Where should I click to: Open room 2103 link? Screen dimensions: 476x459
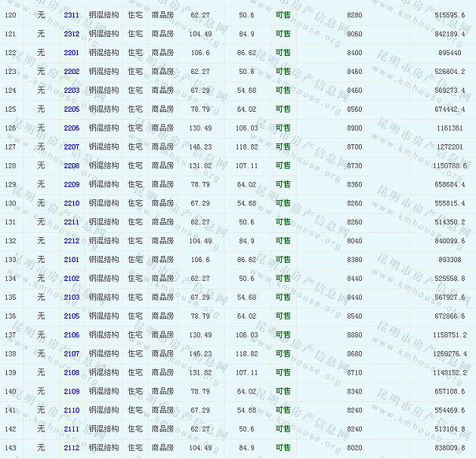point(71,297)
